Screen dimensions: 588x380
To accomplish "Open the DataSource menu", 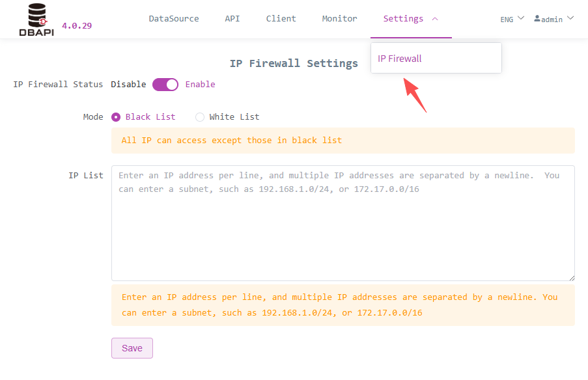I will [x=173, y=18].
